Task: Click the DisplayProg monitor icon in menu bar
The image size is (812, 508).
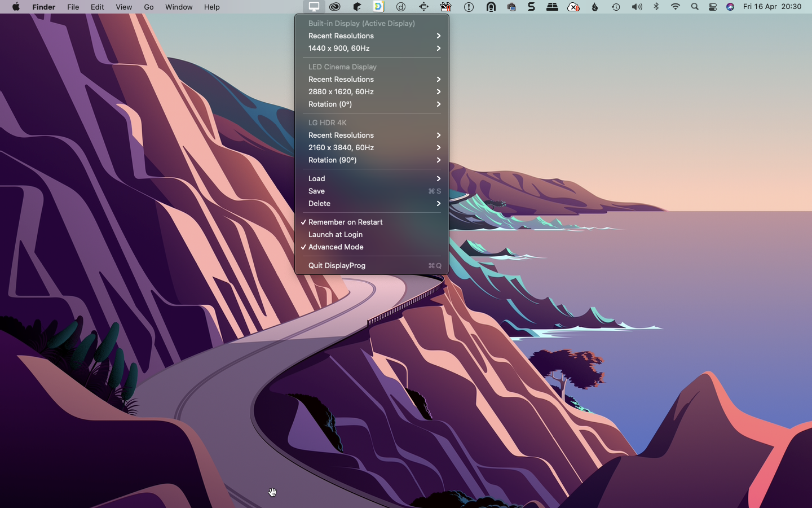Action: tap(314, 7)
